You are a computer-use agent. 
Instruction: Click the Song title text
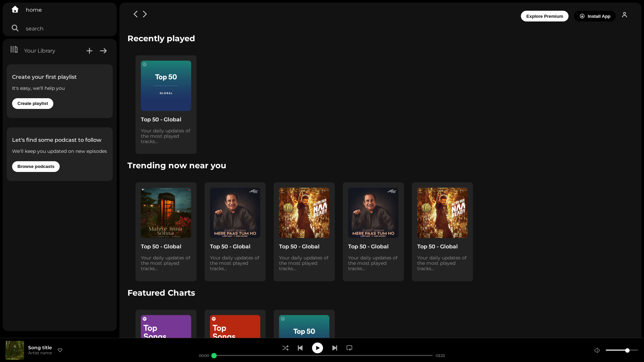(40, 348)
